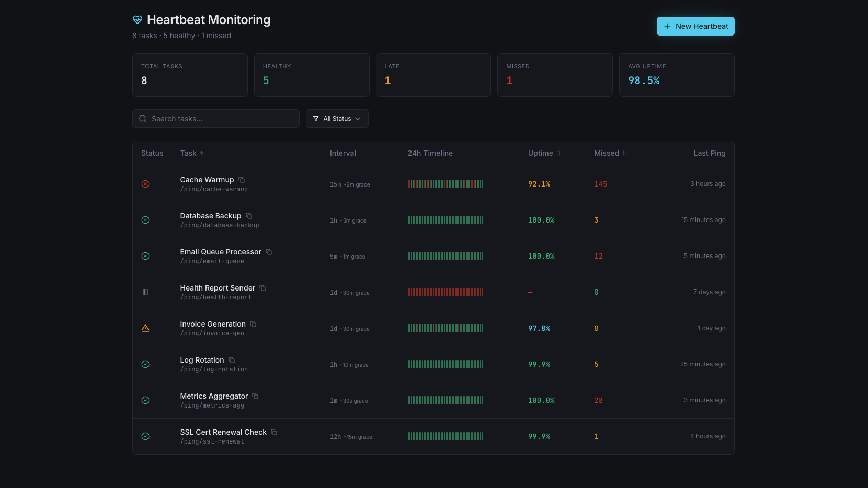Copy the Cache Warmup ping URL

(242, 180)
